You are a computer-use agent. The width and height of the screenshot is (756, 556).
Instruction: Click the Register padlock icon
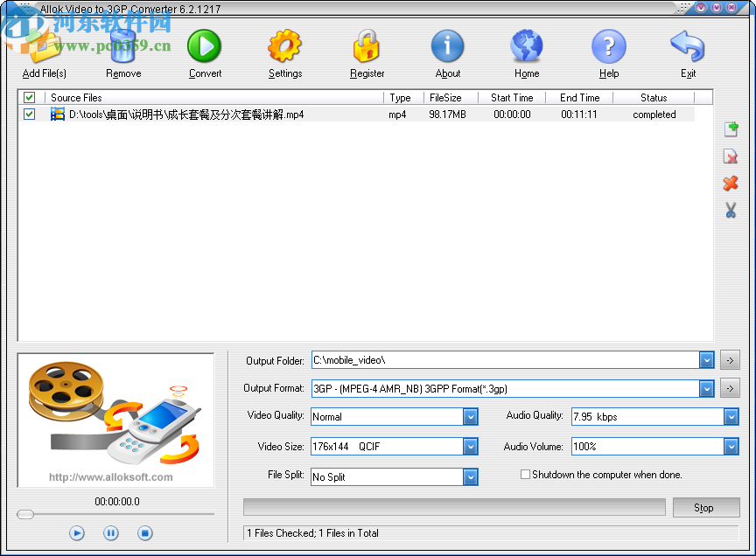(x=367, y=45)
